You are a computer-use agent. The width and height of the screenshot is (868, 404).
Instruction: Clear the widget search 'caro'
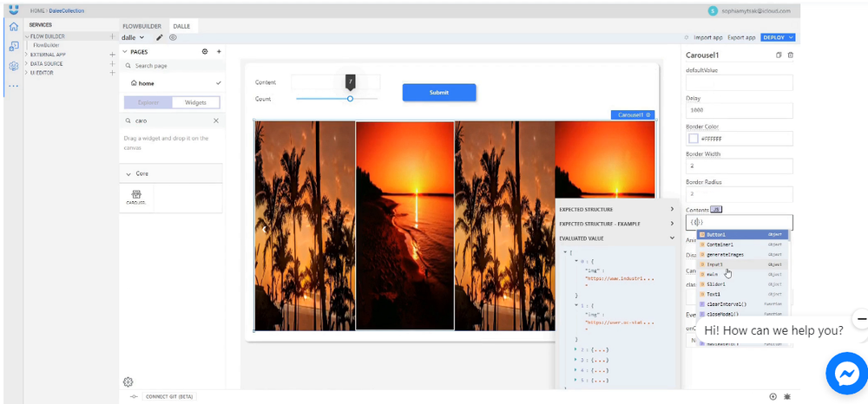click(216, 121)
